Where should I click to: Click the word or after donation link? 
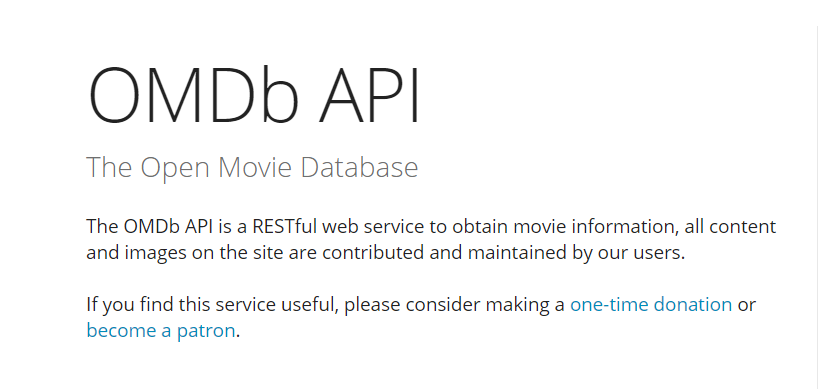click(x=746, y=305)
